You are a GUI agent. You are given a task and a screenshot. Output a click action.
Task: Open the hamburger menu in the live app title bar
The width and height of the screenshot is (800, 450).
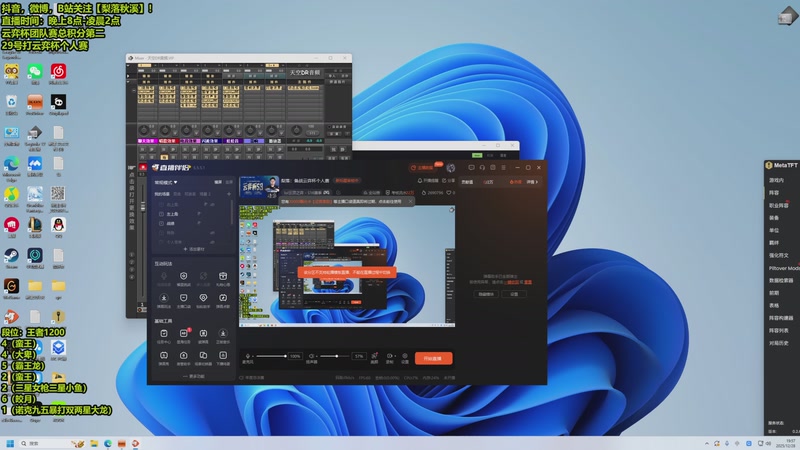pos(504,167)
